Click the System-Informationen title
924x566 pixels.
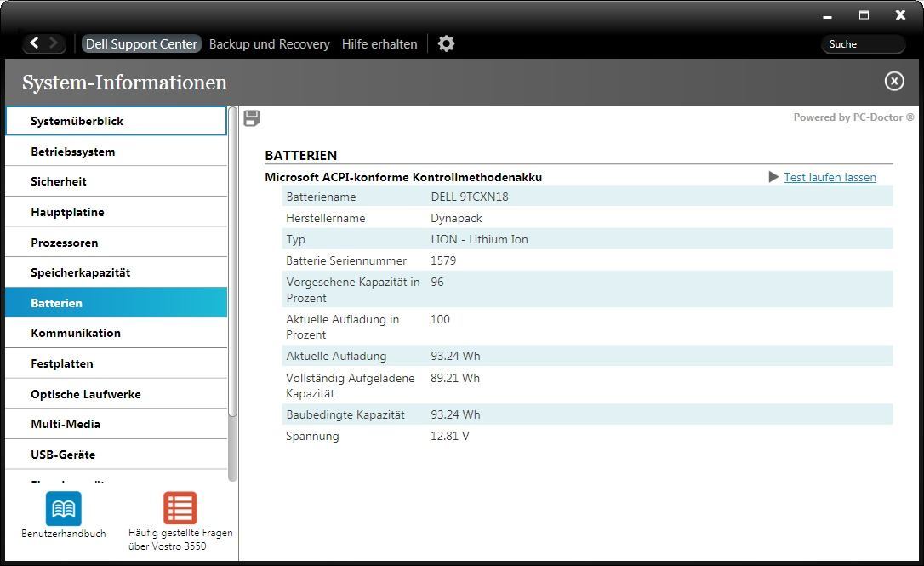124,83
